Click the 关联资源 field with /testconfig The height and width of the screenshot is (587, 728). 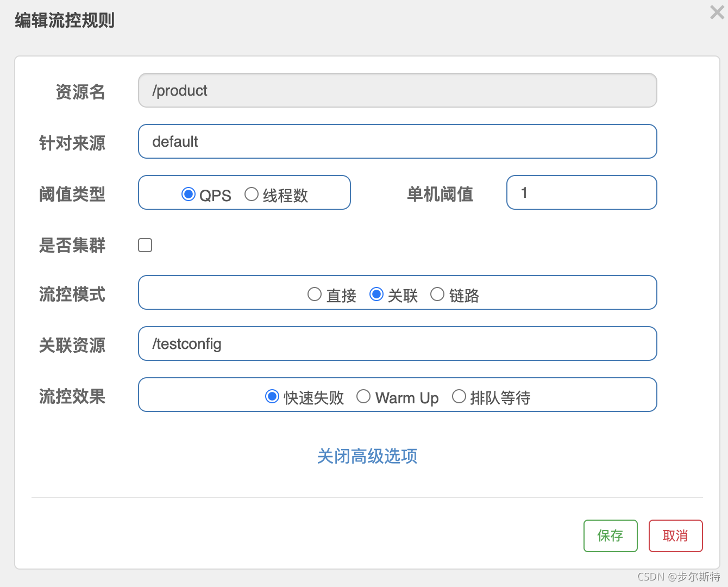point(397,344)
